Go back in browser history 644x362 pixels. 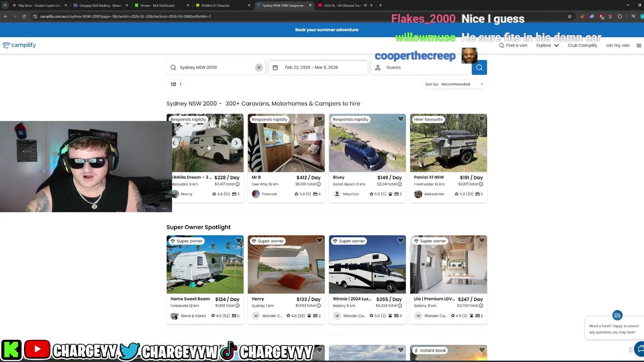(6, 16)
